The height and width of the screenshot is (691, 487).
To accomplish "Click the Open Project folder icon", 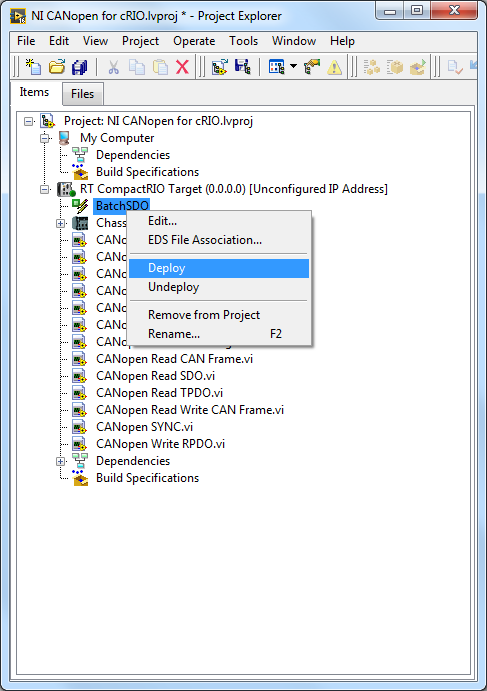I will tap(57, 67).
